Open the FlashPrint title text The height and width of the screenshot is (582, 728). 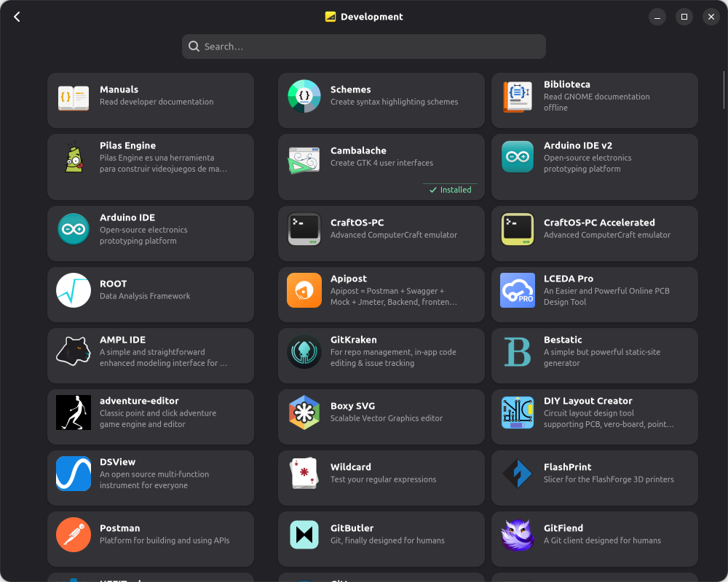point(567,467)
